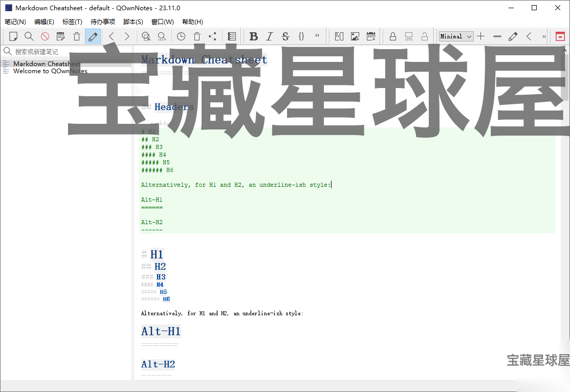This screenshot has width=570, height=392.
Task: Click the '###### H6' code line
Action: (158, 170)
